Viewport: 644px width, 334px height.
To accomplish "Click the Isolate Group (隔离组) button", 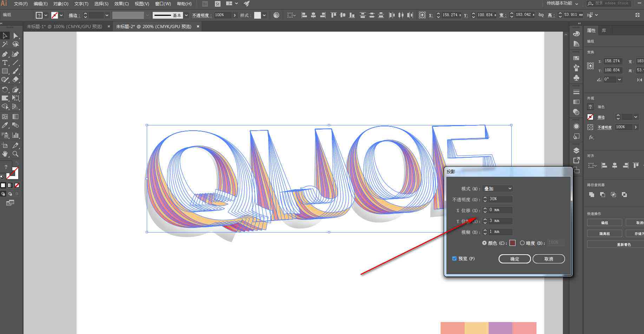I will pos(604,234).
